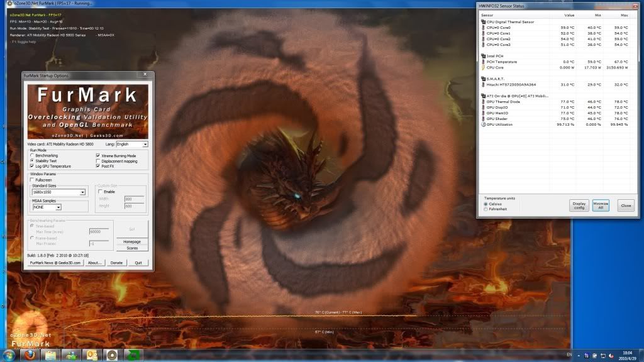Screen dimensions: 644x362
Task: Click the Donate button
Action: pos(116,263)
